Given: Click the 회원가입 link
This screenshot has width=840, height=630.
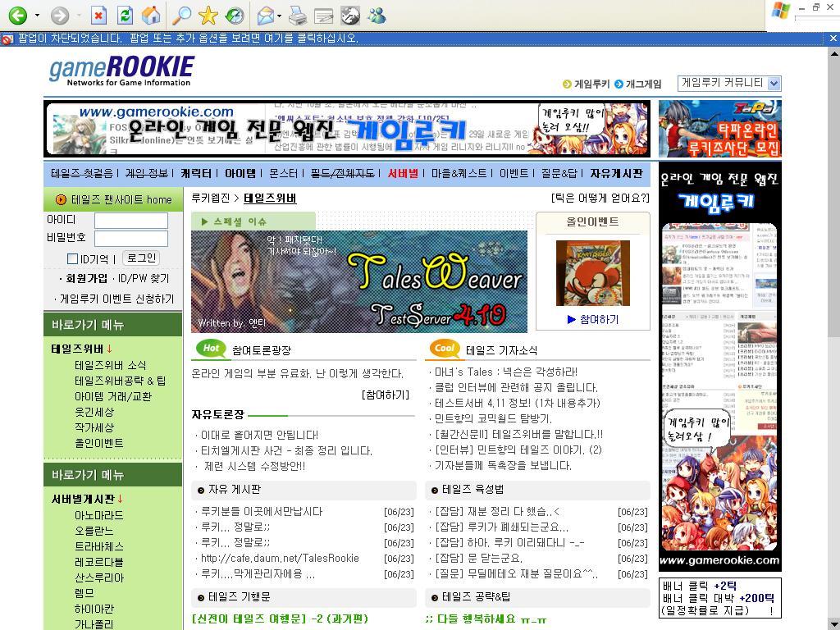Looking at the screenshot, I should click(x=86, y=279).
